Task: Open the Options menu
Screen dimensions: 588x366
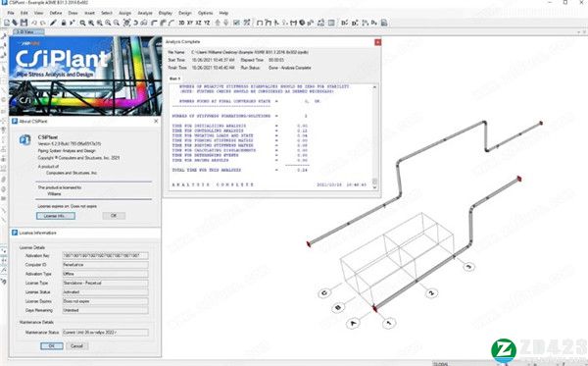Action: point(205,13)
